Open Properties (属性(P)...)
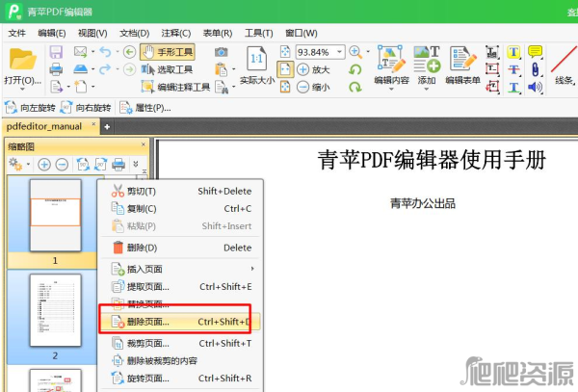578x392 pixels. pyautogui.click(x=145, y=108)
